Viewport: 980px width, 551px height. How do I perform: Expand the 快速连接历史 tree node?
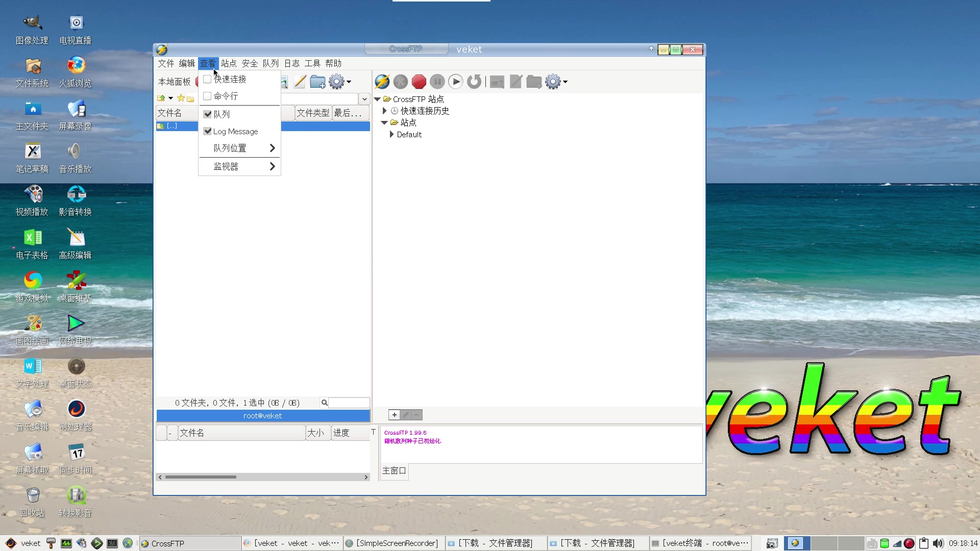pyautogui.click(x=384, y=111)
